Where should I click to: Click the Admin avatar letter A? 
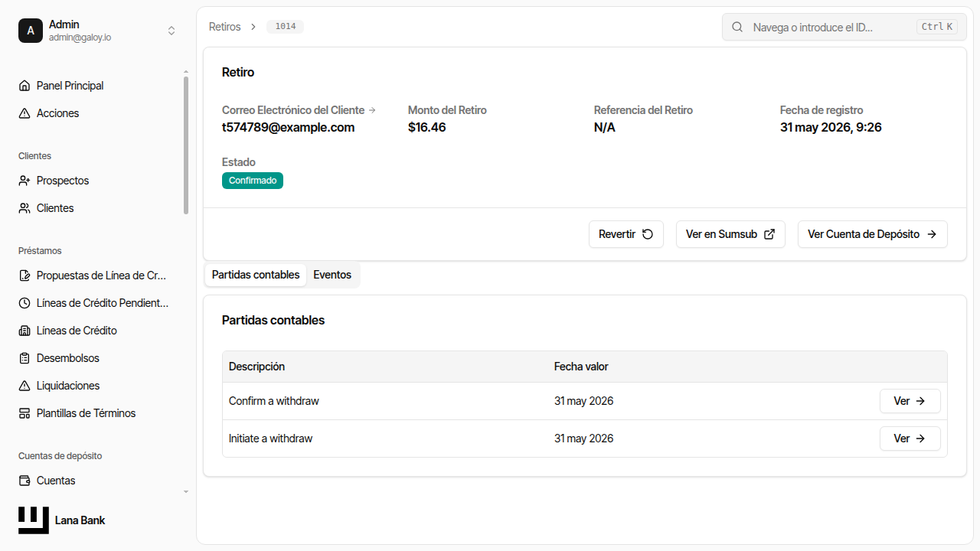pos(31,31)
